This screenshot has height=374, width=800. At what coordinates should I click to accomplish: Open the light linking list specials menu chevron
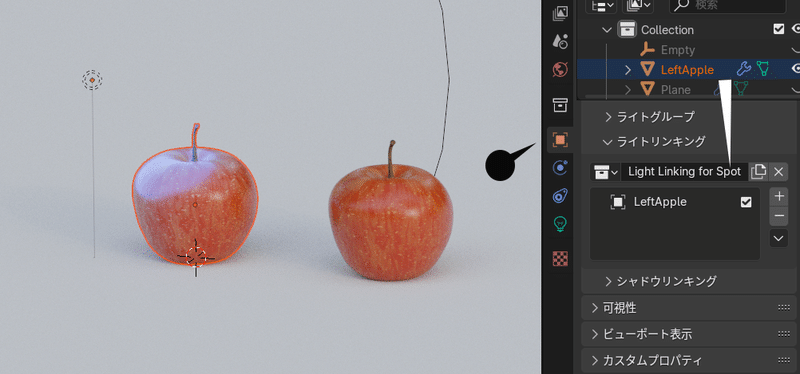pyautogui.click(x=779, y=238)
